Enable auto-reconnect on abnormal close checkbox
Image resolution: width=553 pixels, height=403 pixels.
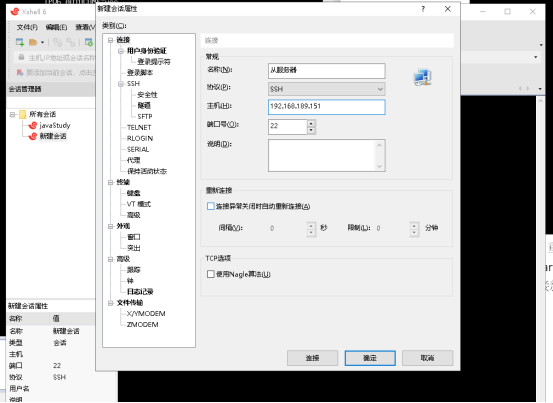pos(211,206)
